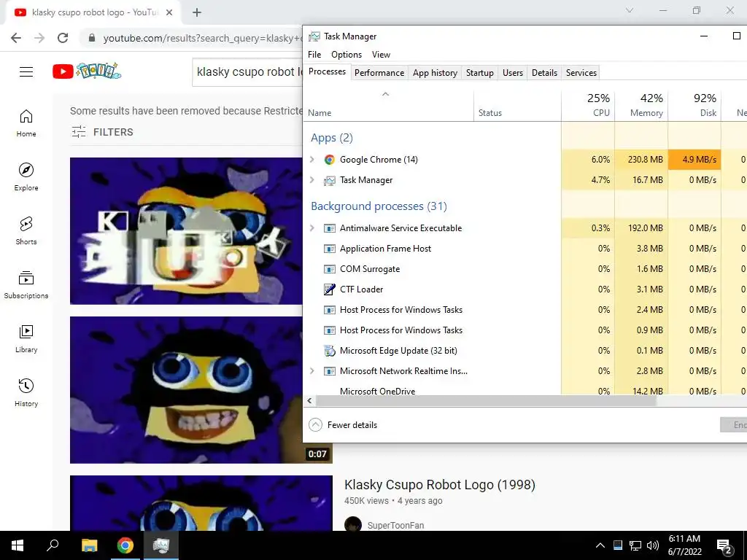Collapse to Fewer details view
This screenshot has height=560, width=747.
pyautogui.click(x=343, y=425)
